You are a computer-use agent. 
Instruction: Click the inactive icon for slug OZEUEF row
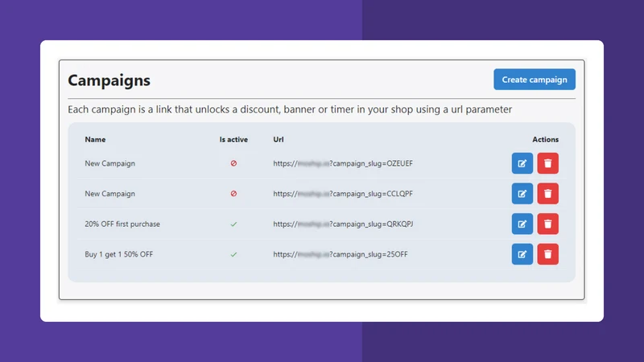click(233, 163)
